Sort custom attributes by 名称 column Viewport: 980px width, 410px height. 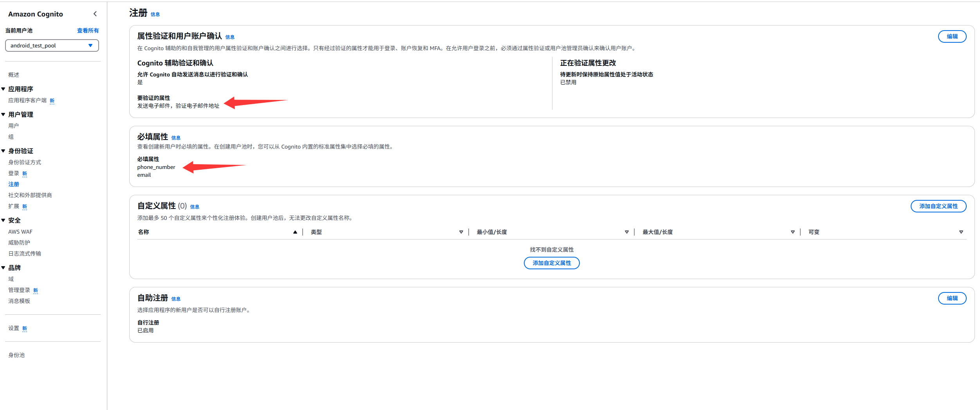pos(295,232)
